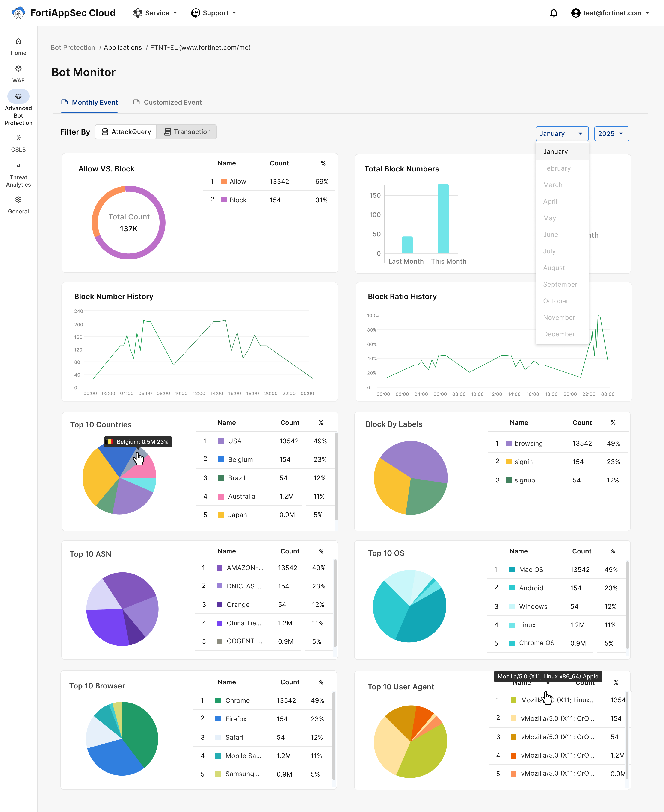The height and width of the screenshot is (812, 664).
Task: Go to Applications breadcrumb link
Action: pyautogui.click(x=122, y=48)
